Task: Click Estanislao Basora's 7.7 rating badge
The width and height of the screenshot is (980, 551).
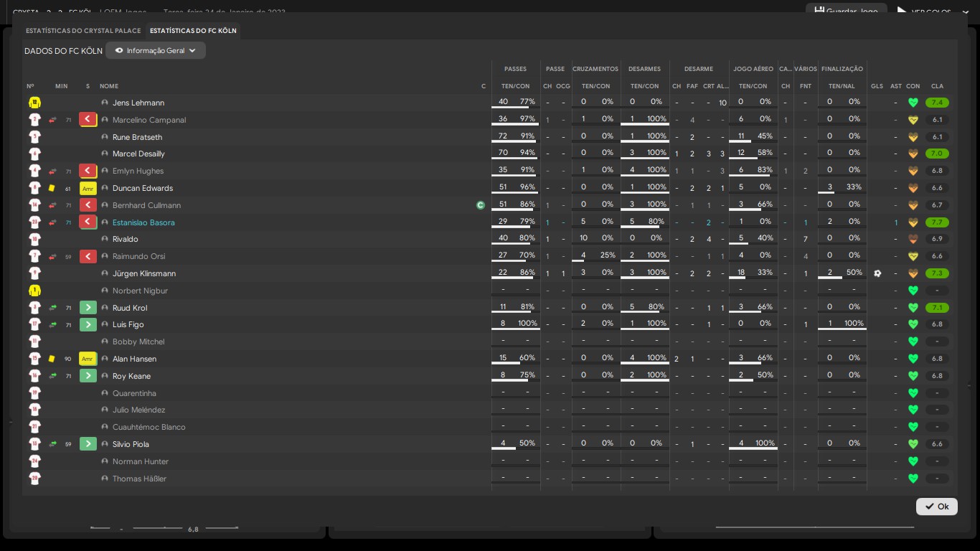Action: click(x=937, y=222)
